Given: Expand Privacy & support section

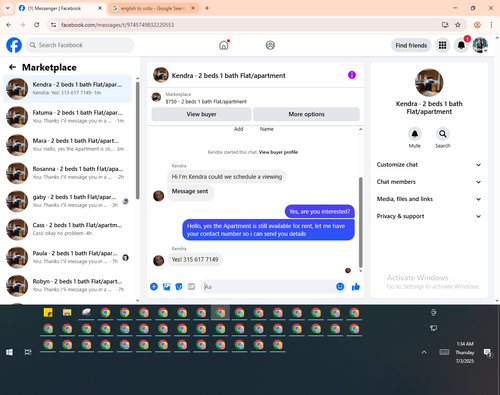Looking at the screenshot, I should click(429, 216).
